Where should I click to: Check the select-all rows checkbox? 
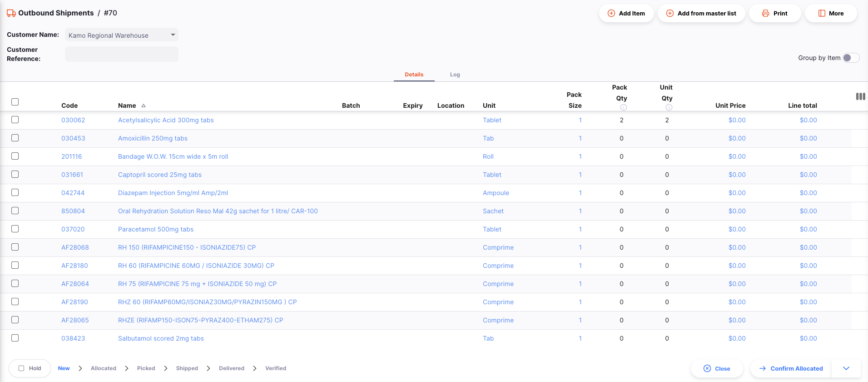click(x=15, y=102)
